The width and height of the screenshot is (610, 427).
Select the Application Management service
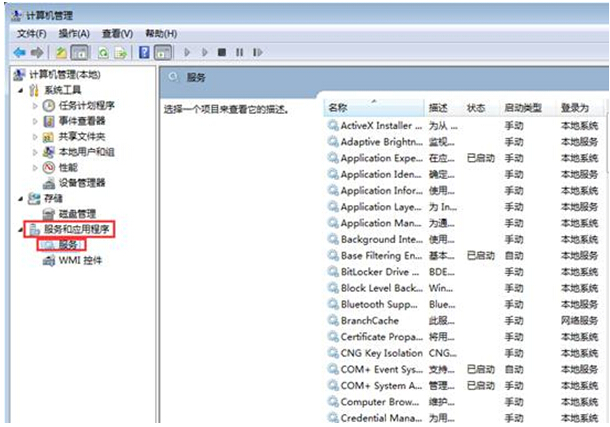[463, 223]
